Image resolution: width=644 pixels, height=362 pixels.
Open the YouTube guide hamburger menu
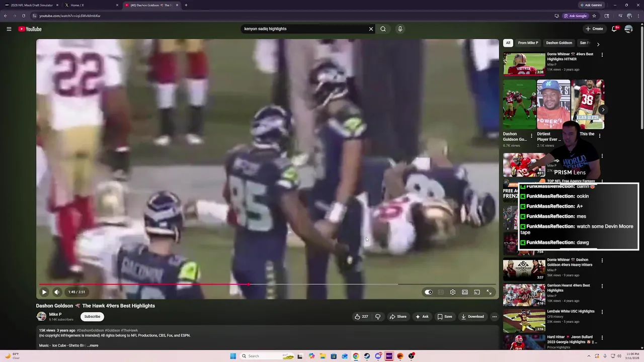pos(9,29)
